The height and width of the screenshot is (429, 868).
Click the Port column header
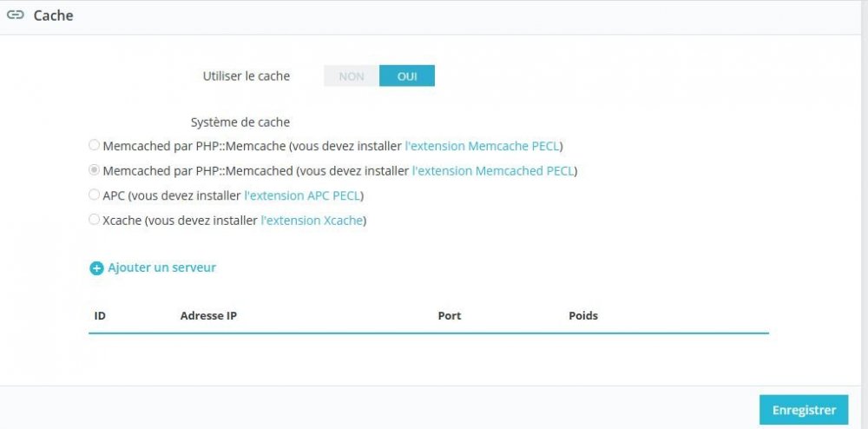450,315
